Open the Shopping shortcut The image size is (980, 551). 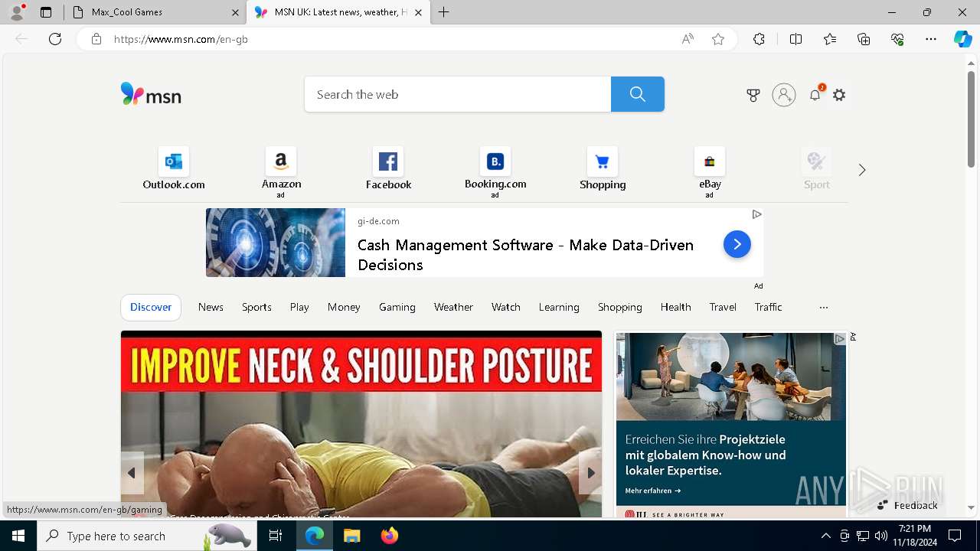pyautogui.click(x=603, y=168)
